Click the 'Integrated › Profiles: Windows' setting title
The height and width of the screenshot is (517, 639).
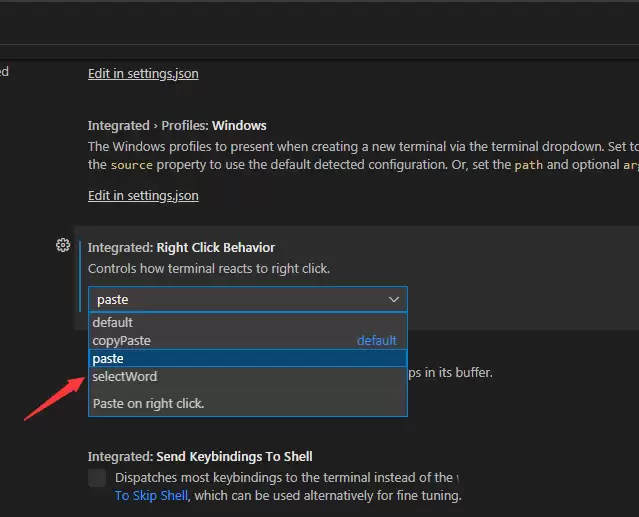click(177, 126)
